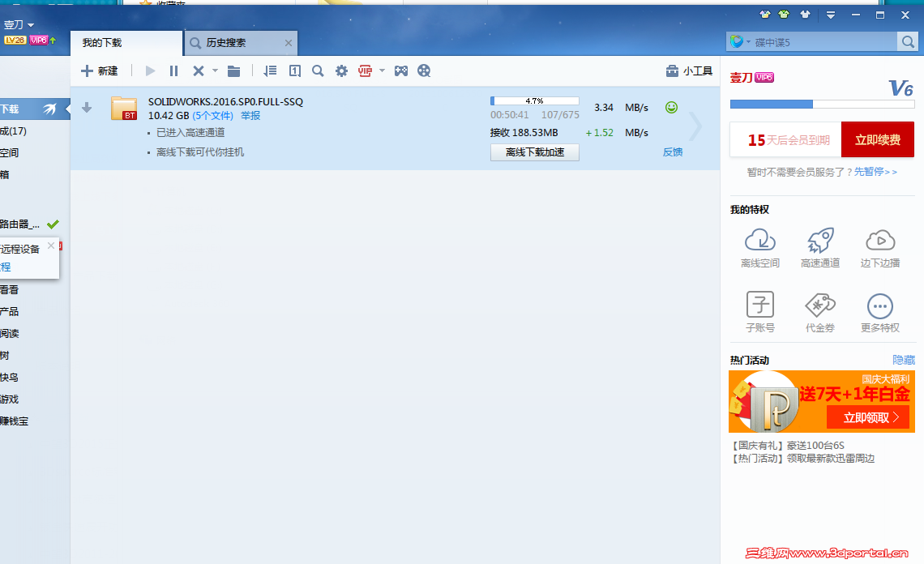This screenshot has height=564, width=924.
Task: Switch to the 我的下载 tab
Action: click(x=126, y=43)
